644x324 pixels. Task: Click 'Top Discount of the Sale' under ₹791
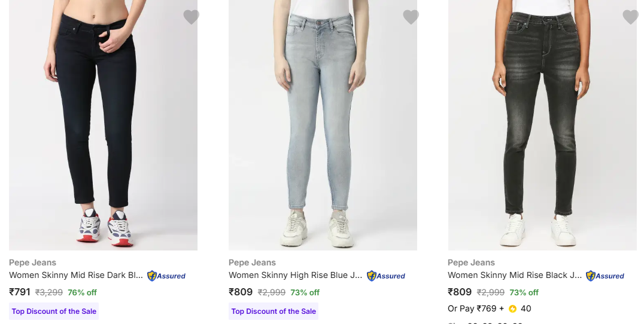tap(54, 311)
